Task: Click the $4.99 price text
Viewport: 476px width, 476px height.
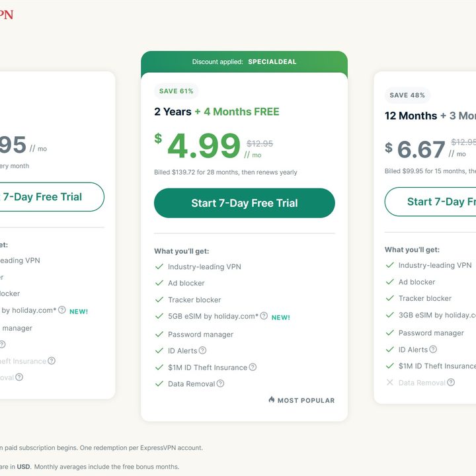Action: click(204, 146)
